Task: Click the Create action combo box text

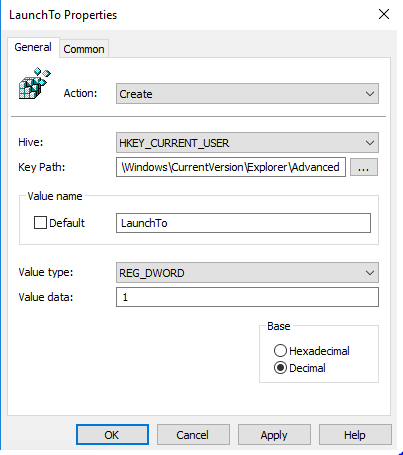Action: [136, 94]
